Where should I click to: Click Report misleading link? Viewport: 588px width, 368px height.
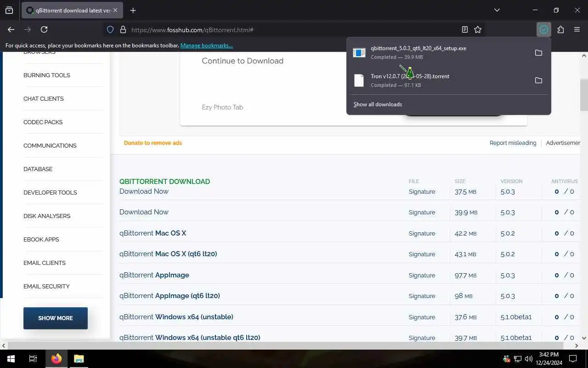tap(513, 143)
